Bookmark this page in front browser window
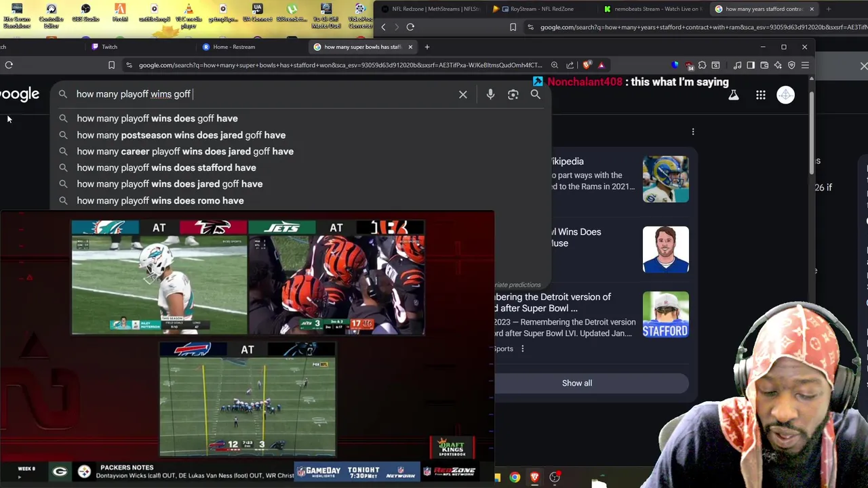This screenshot has height=488, width=868. pyautogui.click(x=111, y=65)
